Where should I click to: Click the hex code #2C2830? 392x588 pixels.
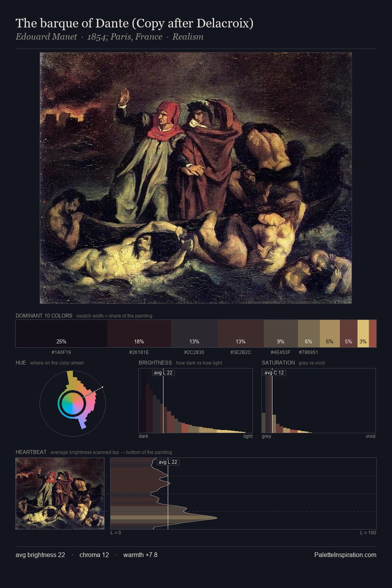194,352
